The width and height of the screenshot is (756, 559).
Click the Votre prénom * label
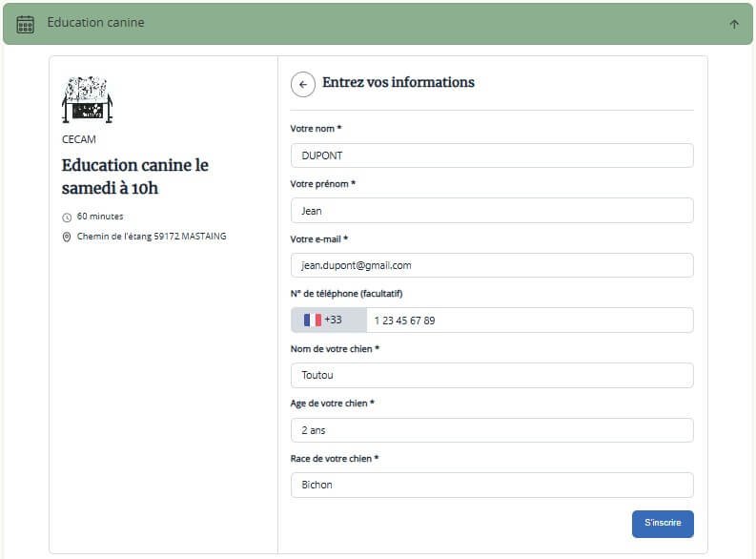click(322, 184)
